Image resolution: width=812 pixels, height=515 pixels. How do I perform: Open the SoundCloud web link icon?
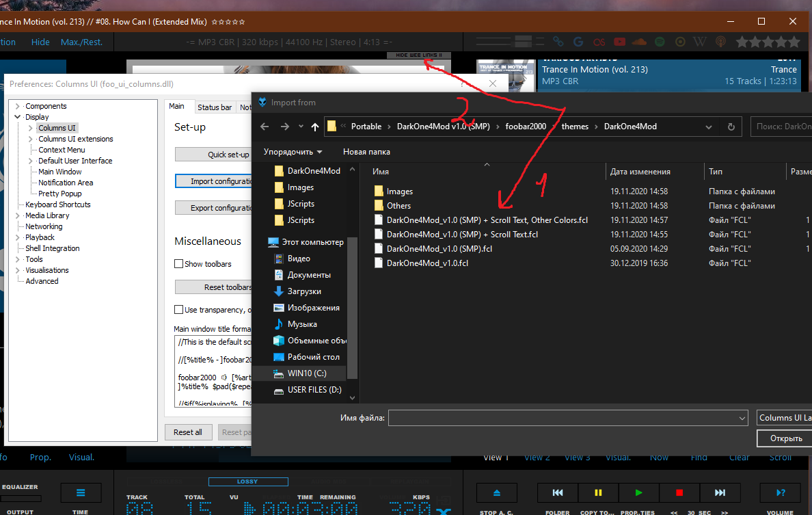640,42
